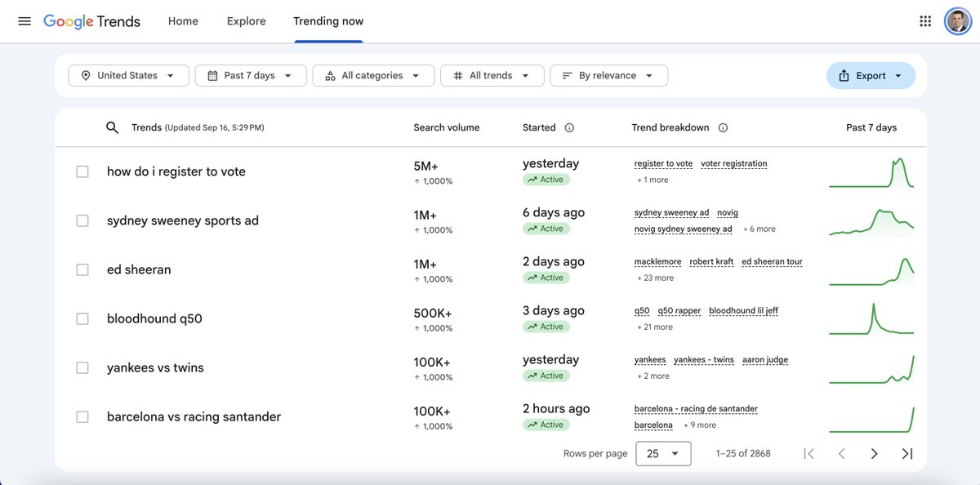Screen dimensions: 980x485
Task: Click the Active badge for bloodhound q50
Action: point(546,327)
